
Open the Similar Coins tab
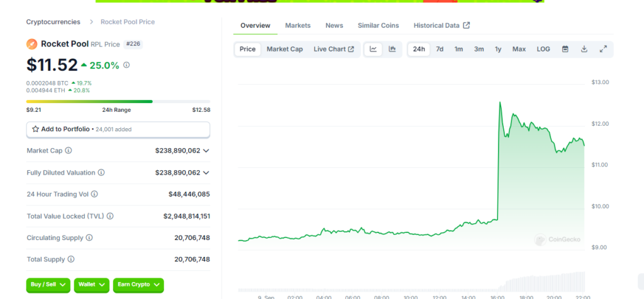coord(378,25)
